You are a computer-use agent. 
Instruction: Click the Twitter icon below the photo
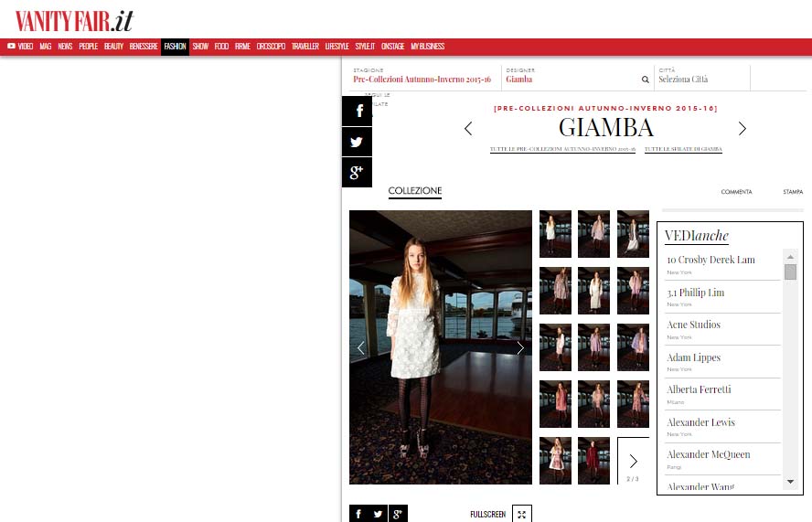click(x=378, y=514)
